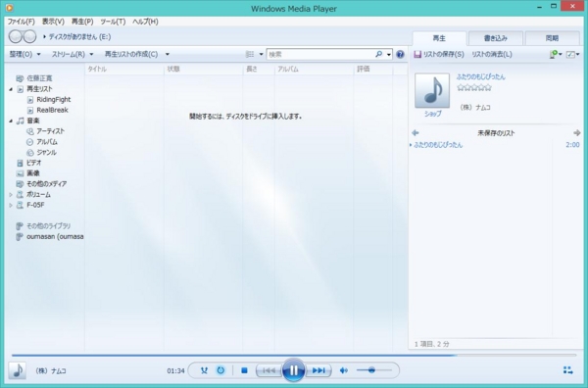Click リストの消去(L) button
The height and width of the screenshot is (388, 588).
tap(492, 54)
